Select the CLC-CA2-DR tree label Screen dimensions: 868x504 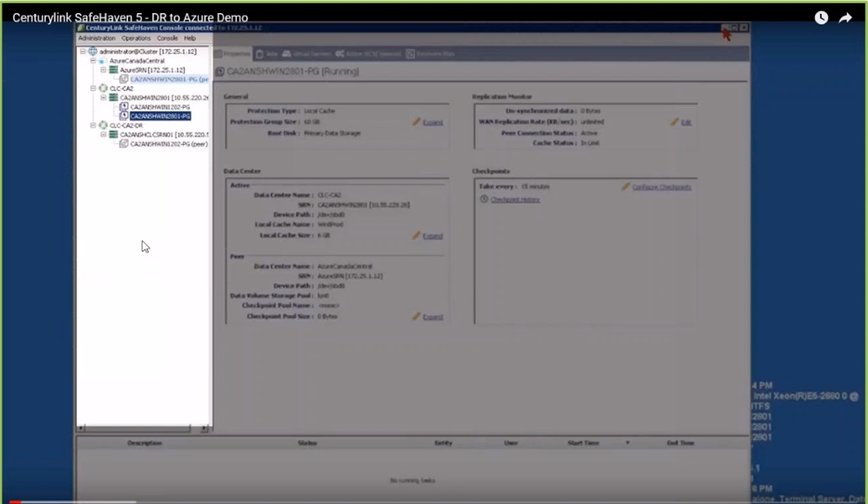[x=125, y=125]
